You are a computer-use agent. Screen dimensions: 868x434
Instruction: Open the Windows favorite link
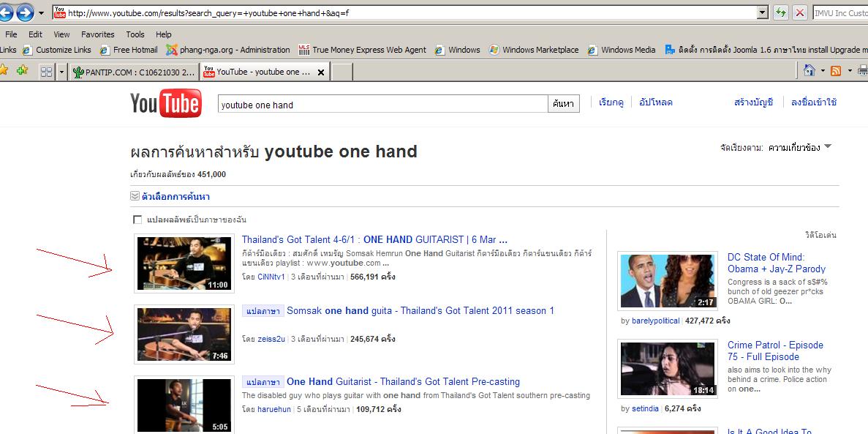pyautogui.click(x=457, y=50)
